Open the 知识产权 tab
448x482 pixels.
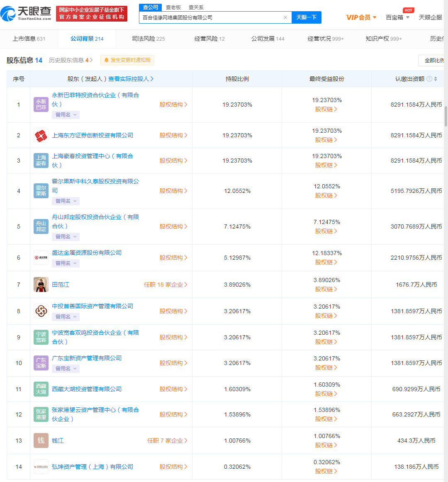click(384, 39)
